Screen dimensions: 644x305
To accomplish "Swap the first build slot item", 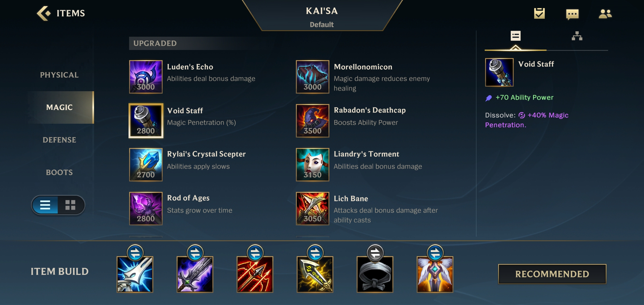I will pos(135,253).
